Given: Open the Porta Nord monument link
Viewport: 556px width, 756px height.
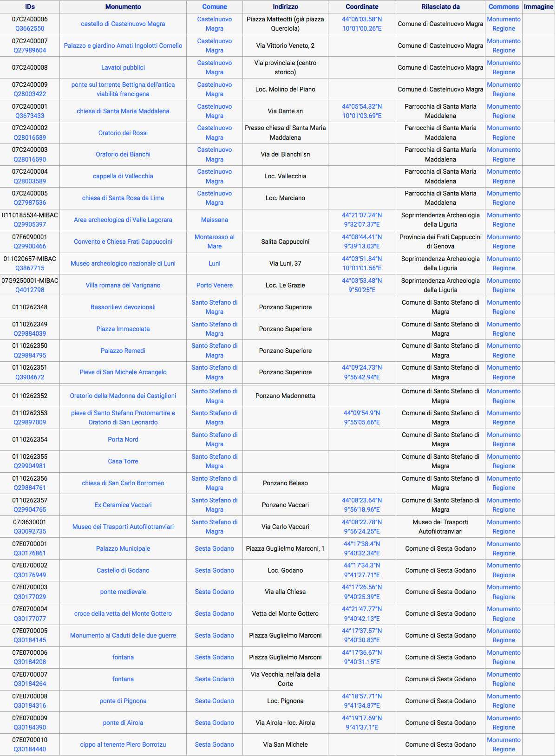Looking at the screenshot, I should (x=123, y=439).
